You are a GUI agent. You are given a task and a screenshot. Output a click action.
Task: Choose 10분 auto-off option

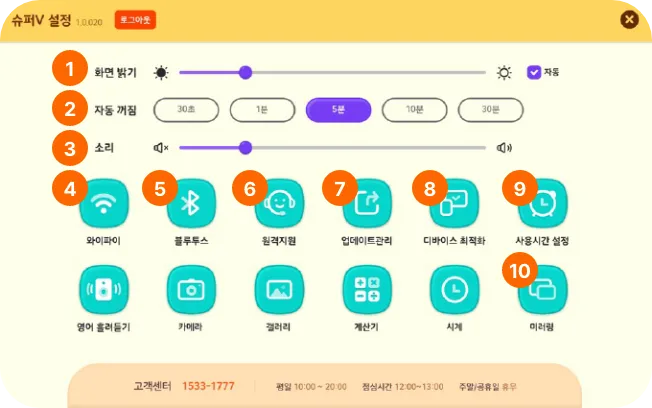click(x=414, y=109)
